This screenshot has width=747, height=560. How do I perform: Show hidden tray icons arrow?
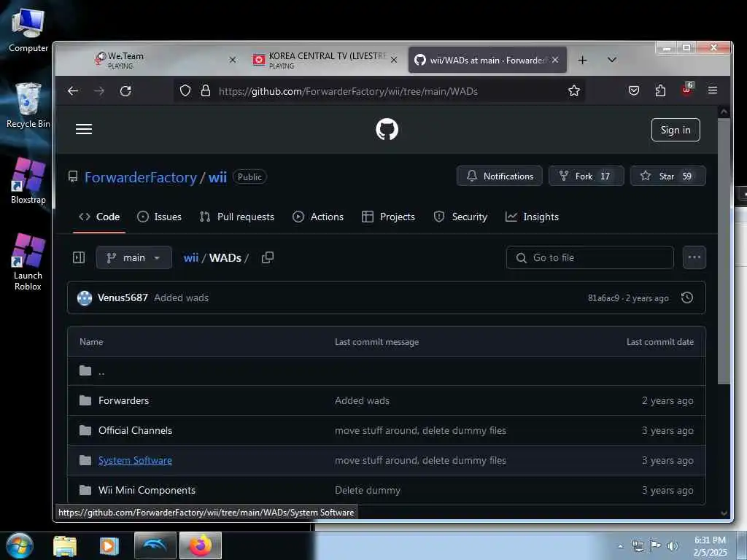coord(620,546)
